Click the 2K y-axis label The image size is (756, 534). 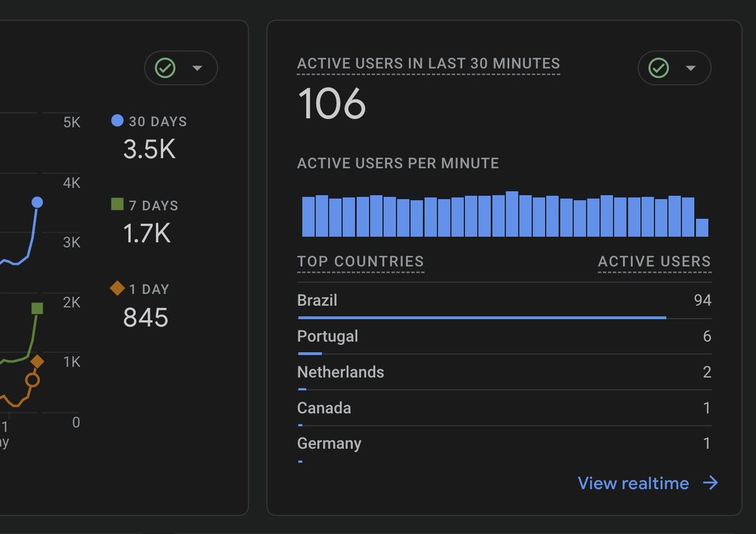click(72, 303)
